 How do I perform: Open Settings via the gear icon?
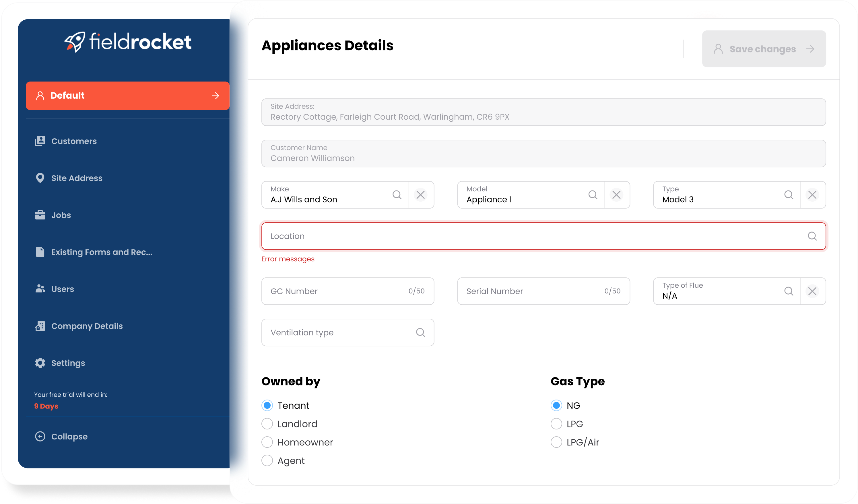coord(40,363)
